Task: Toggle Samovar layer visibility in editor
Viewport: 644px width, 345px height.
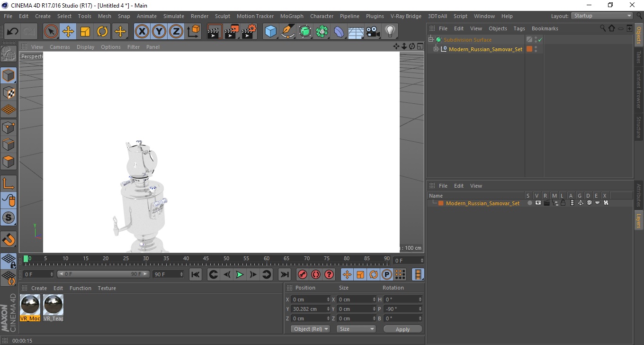Action: pos(538,203)
